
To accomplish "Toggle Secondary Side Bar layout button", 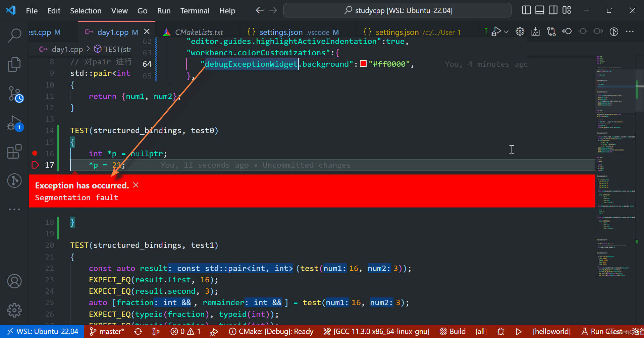I will [x=553, y=10].
